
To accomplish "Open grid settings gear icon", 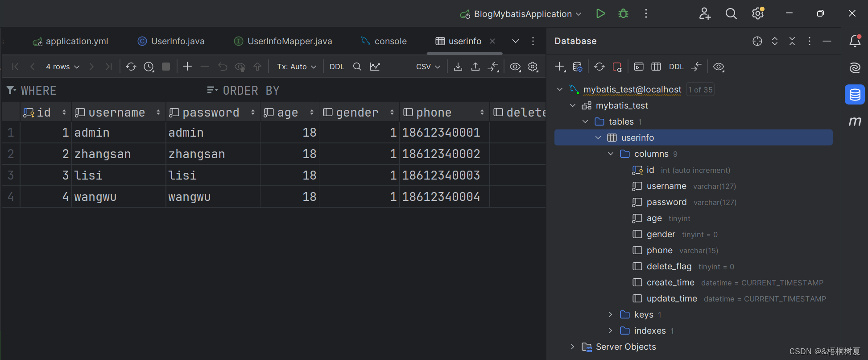I will [533, 67].
